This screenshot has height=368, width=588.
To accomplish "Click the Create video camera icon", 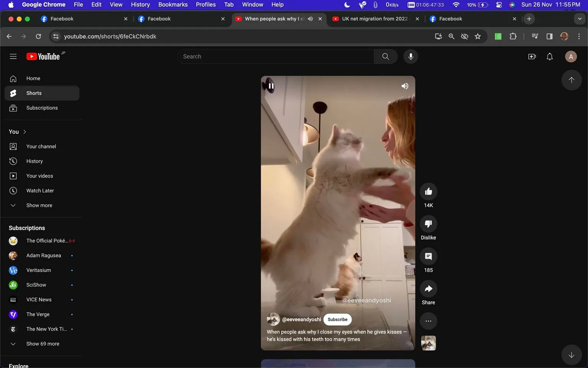I will [x=532, y=56].
